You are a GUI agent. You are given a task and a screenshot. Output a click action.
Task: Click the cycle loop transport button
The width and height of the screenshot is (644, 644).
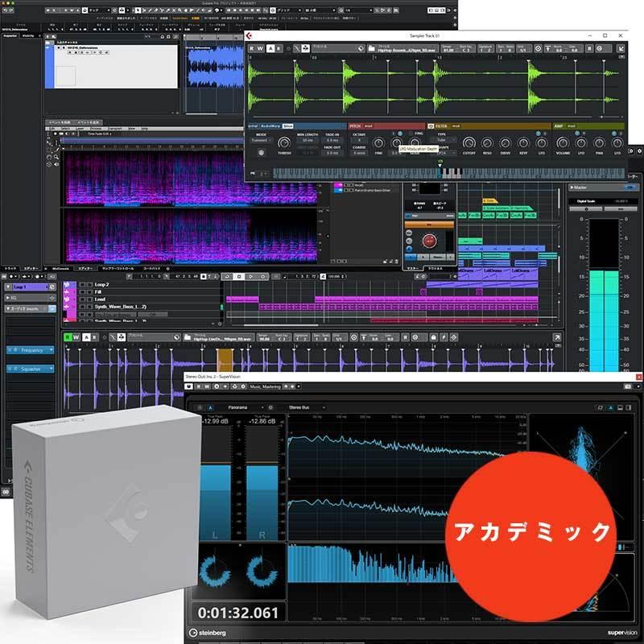227,276
